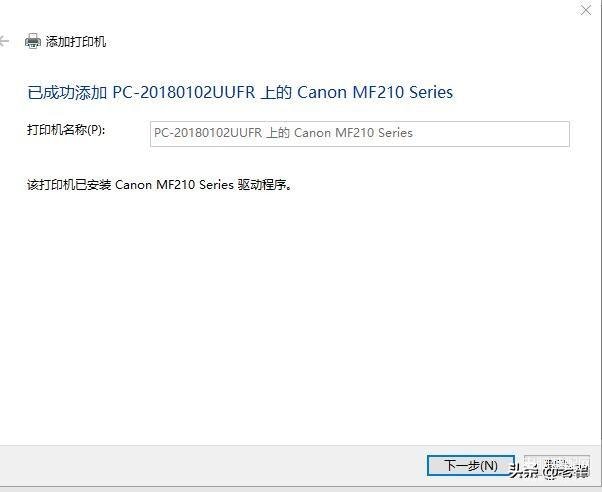This screenshot has height=492, width=602.
Task: Click 该打印机已安装 at the message start
Action: pyautogui.click(x=69, y=185)
